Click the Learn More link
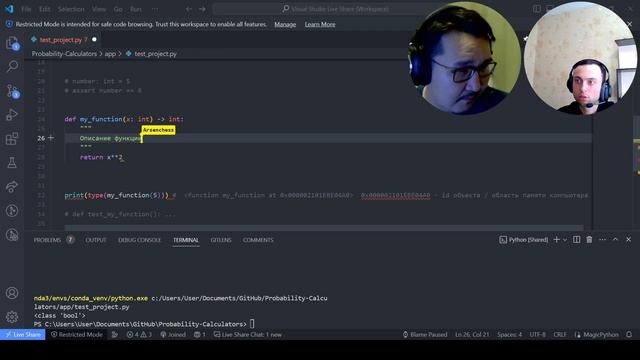This screenshot has height=360, width=640. click(320, 24)
